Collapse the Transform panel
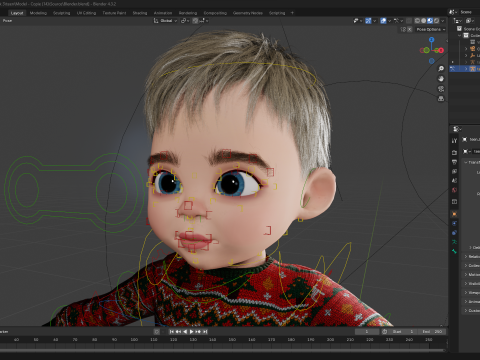 pyautogui.click(x=466, y=162)
